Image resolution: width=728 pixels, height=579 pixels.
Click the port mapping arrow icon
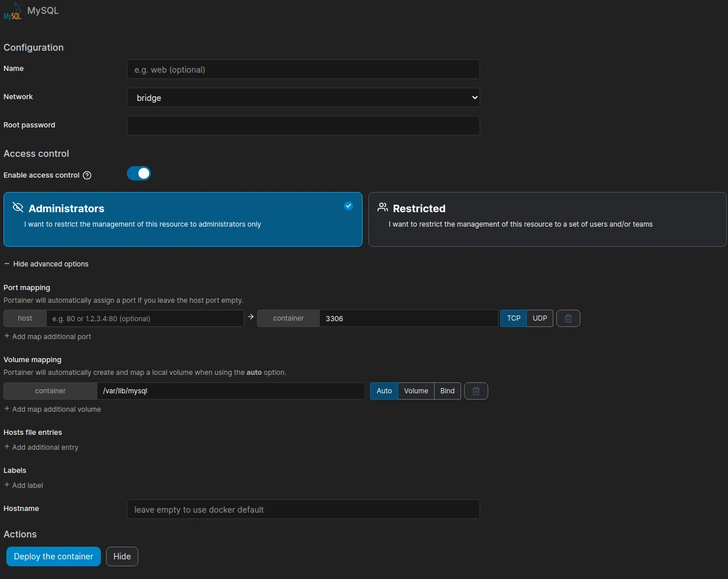click(251, 317)
